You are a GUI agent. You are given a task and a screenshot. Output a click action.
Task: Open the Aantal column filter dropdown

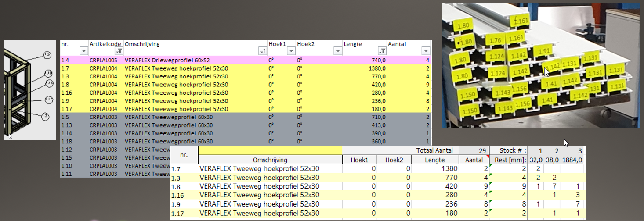[425, 51]
